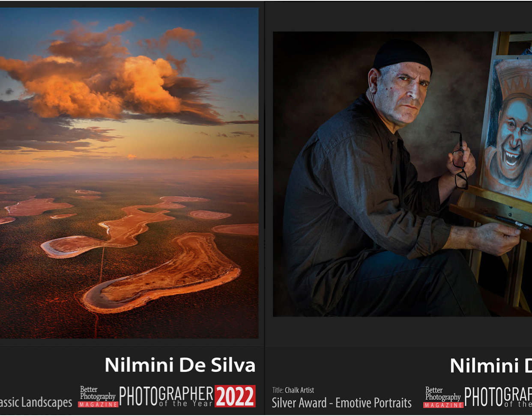The height and width of the screenshot is (416, 532).
Task: Click the Classic Landscapes category text
Action: (x=36, y=402)
